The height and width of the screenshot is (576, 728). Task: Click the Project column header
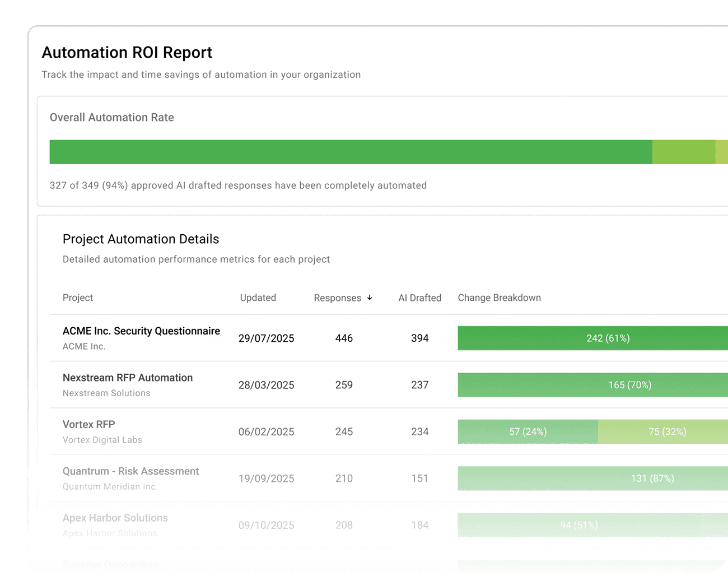(78, 298)
